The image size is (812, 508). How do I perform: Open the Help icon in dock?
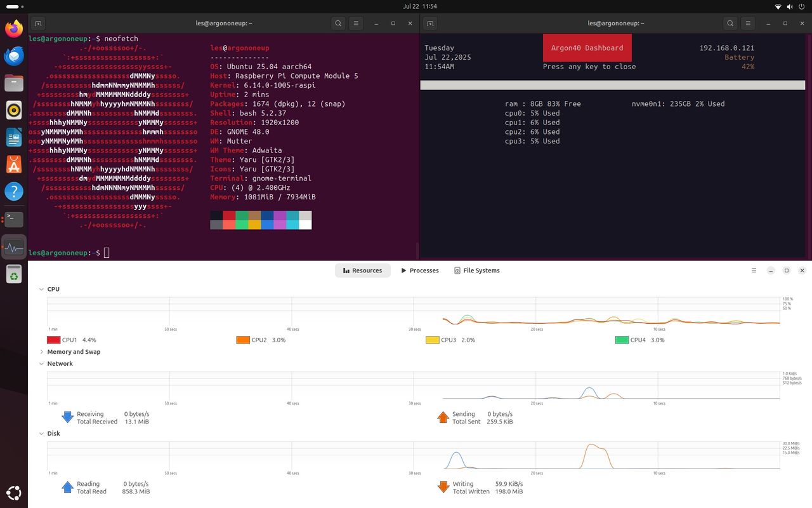[14, 192]
